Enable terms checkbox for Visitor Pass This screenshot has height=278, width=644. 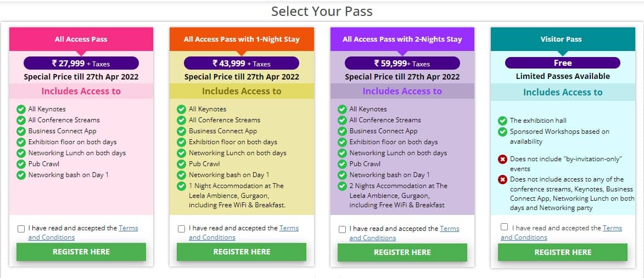click(504, 227)
